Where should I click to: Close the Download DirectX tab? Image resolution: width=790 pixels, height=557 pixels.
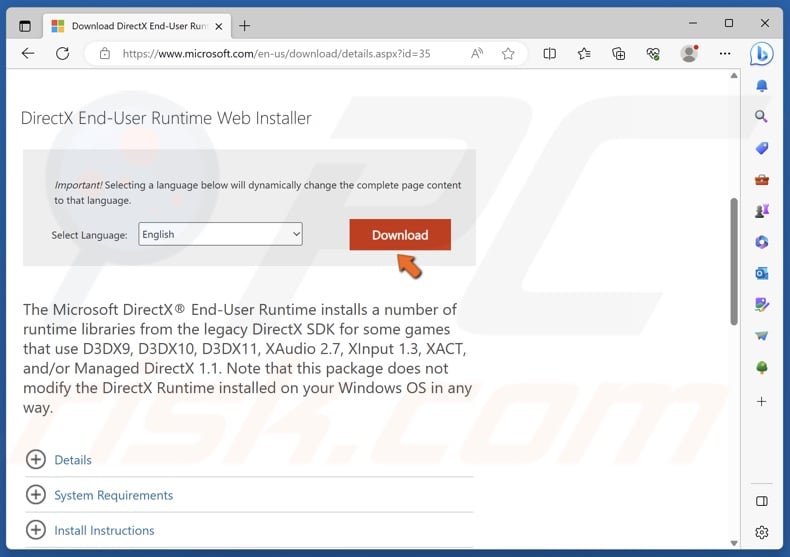pos(219,26)
